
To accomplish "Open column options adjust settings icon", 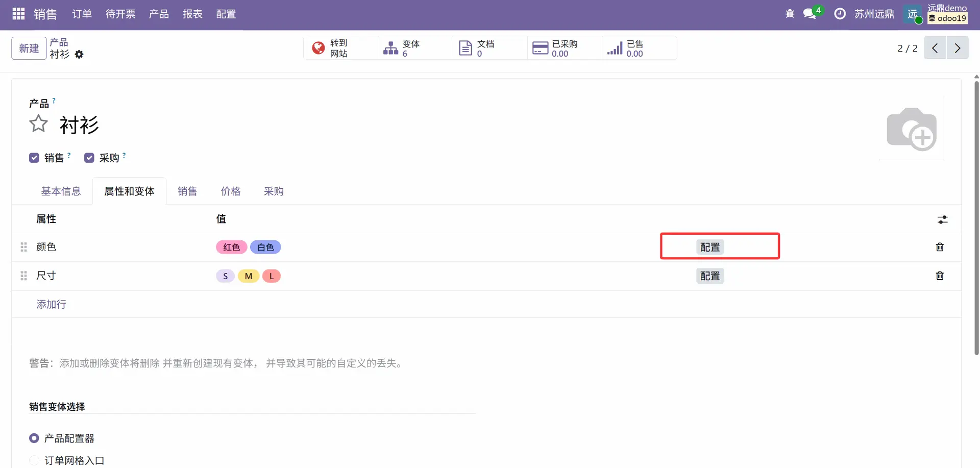I will 942,219.
